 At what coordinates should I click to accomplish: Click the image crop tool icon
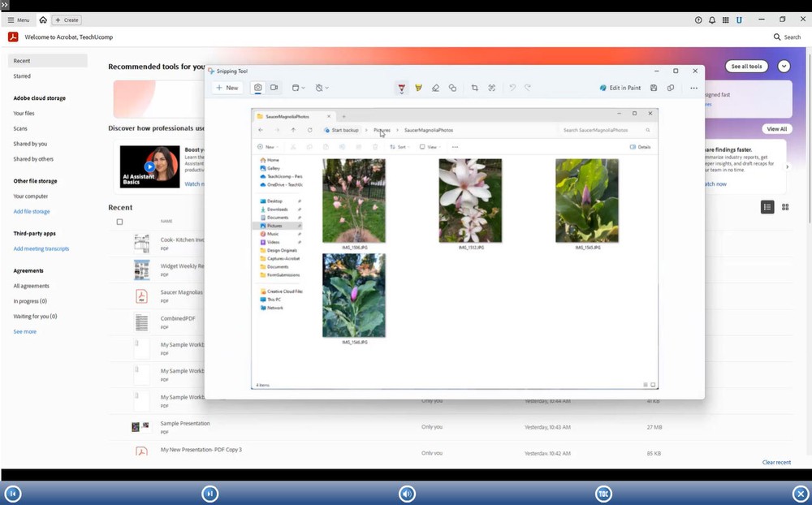click(x=475, y=88)
